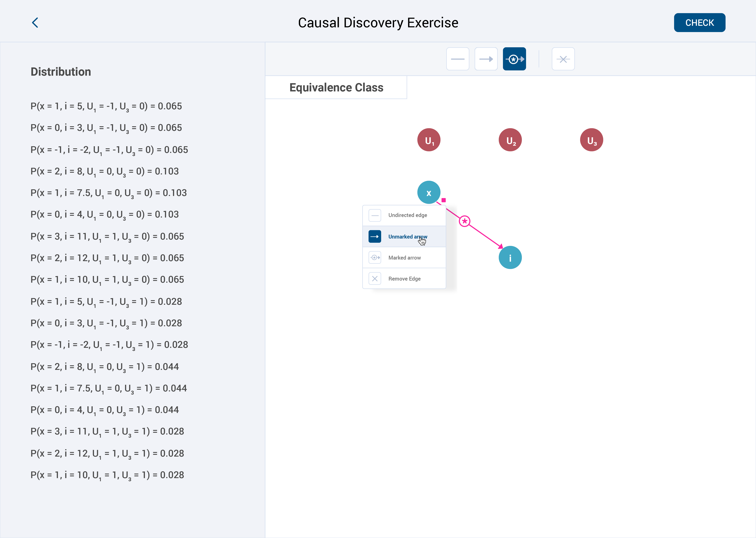The height and width of the screenshot is (538, 756).
Task: Select node U2 in the graph
Action: pos(510,140)
